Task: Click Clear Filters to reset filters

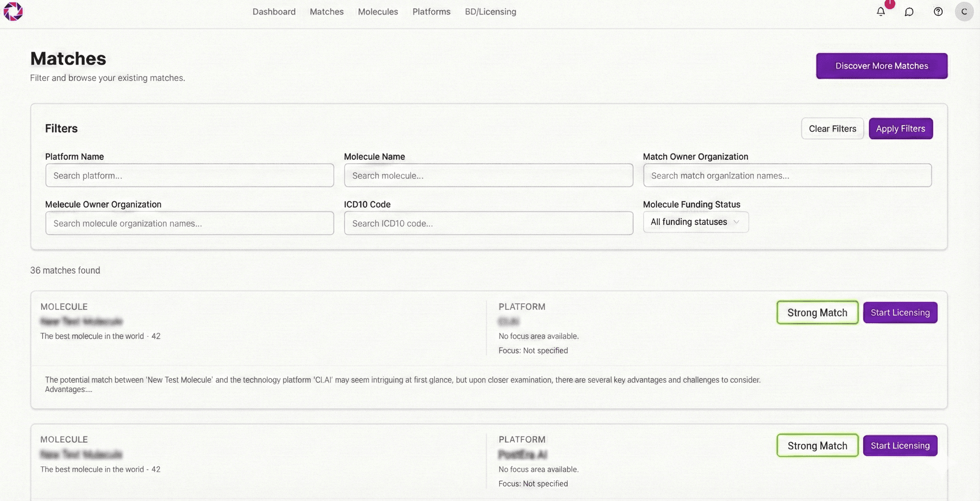Action: (x=832, y=128)
